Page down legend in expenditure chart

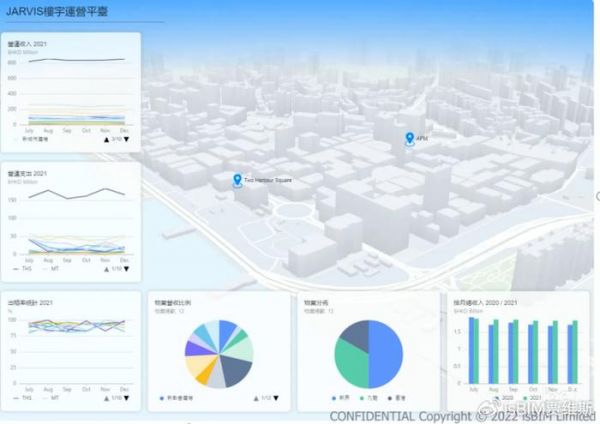pos(126,269)
